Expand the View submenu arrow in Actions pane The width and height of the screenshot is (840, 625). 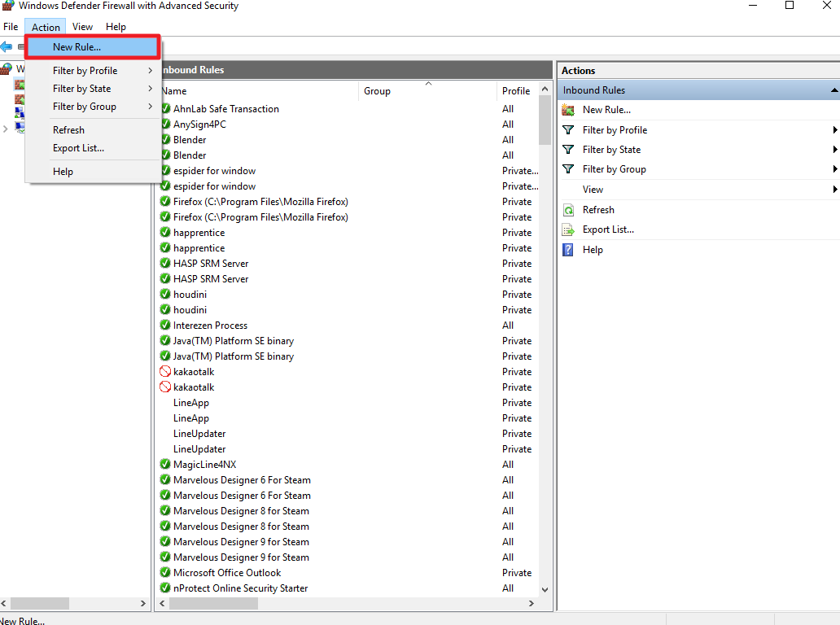[834, 190]
